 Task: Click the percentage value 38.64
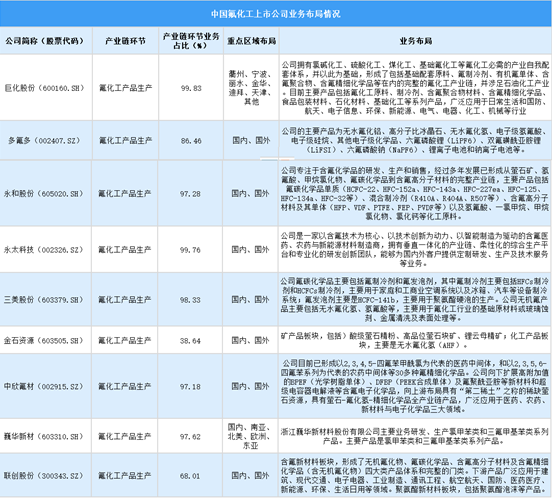click(x=190, y=341)
